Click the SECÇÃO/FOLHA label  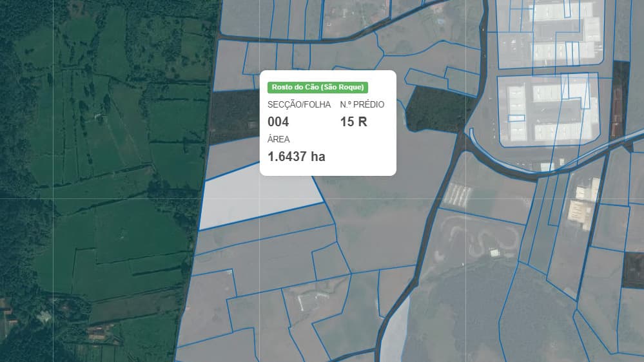[x=299, y=104]
